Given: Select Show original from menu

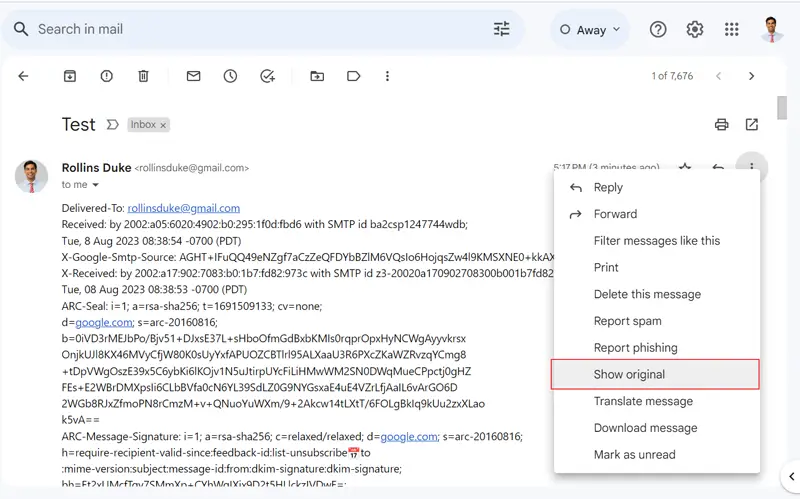Looking at the screenshot, I should 629,374.
